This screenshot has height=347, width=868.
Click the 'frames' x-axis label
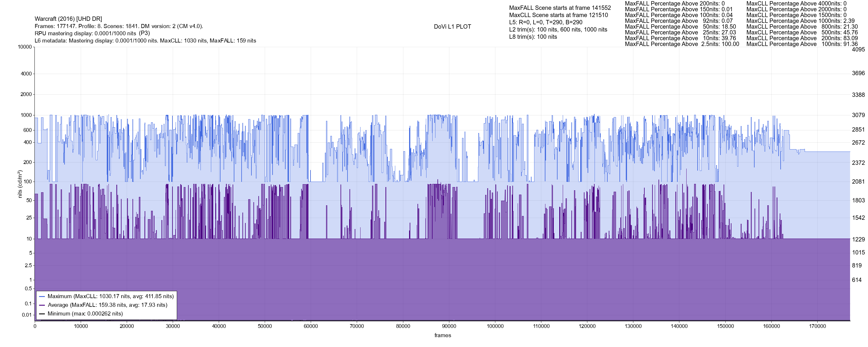click(442, 335)
